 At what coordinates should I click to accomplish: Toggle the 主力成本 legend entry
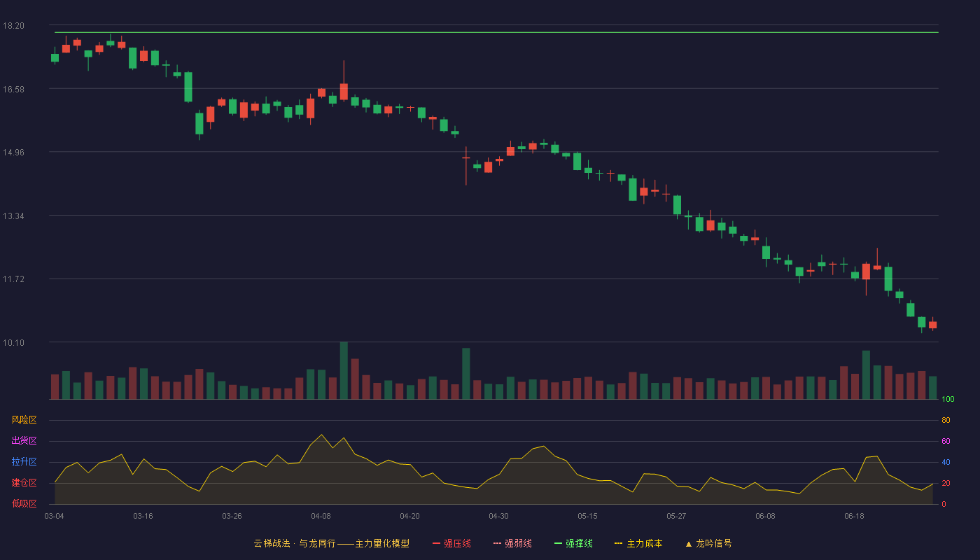pyautogui.click(x=638, y=543)
